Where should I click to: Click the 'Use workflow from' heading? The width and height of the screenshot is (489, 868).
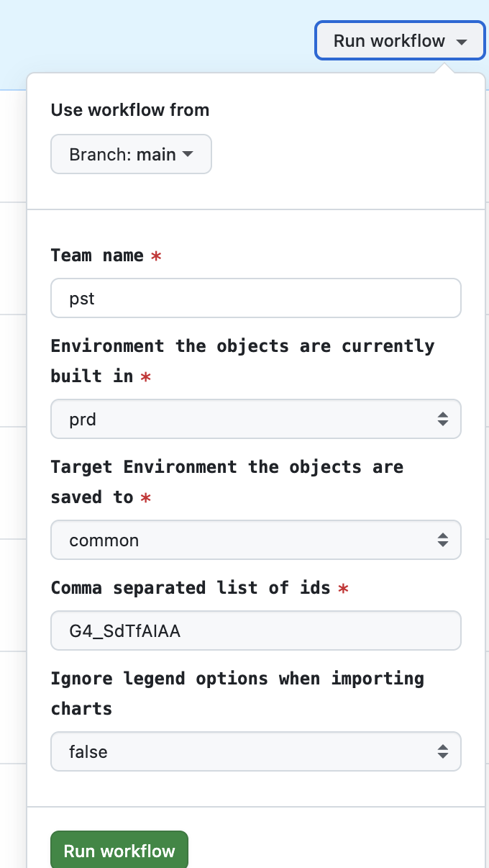click(130, 110)
